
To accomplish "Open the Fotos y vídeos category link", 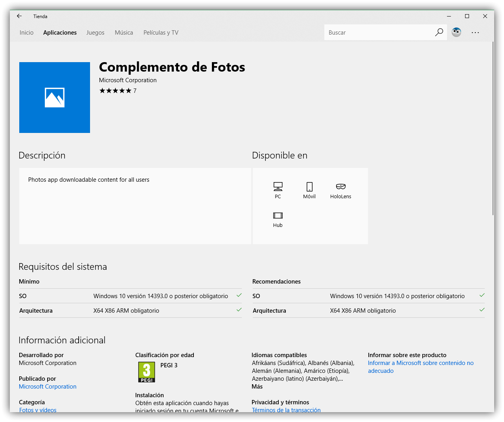I will 38,410.
